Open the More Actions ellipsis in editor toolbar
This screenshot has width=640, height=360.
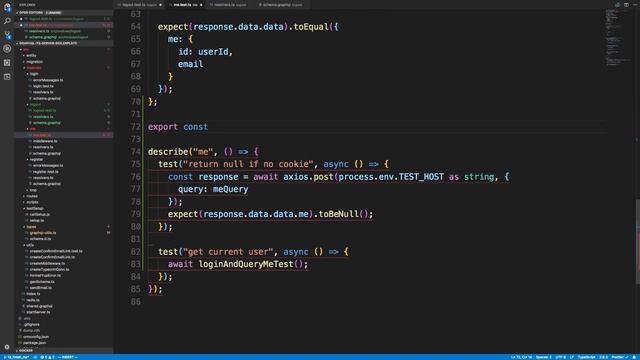click(x=635, y=5)
